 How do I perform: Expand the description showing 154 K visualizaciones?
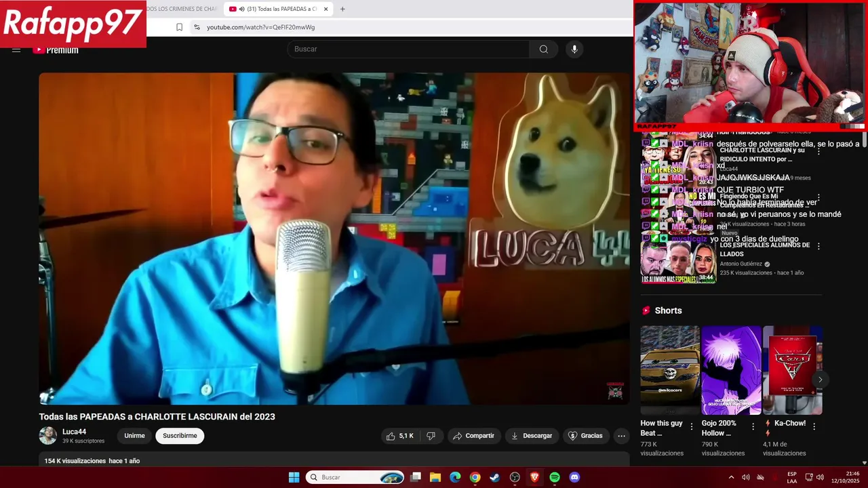(x=334, y=461)
